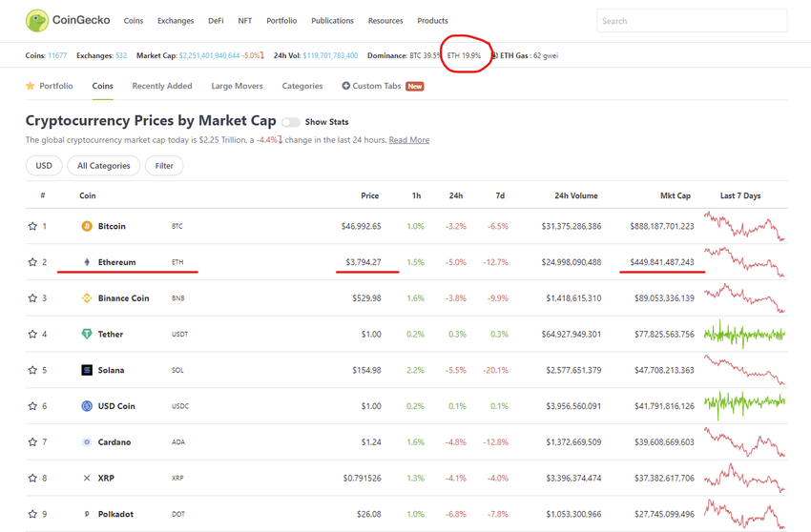Open the Ethereum coin page link
811x532 pixels.
click(117, 262)
